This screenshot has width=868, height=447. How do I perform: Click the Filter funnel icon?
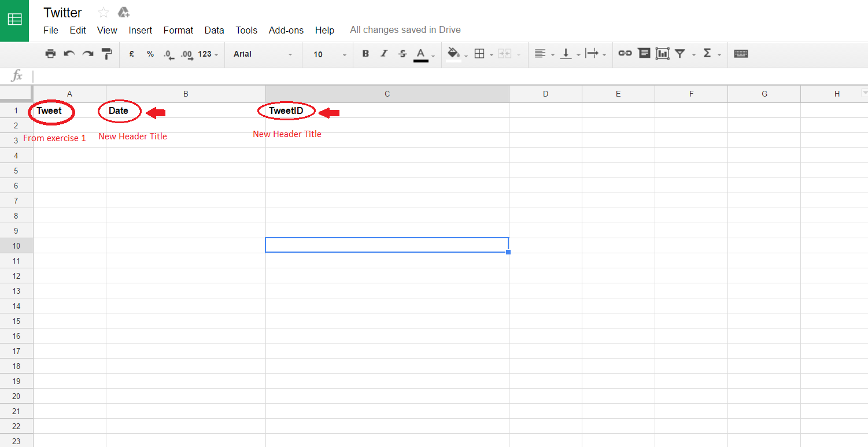[680, 54]
